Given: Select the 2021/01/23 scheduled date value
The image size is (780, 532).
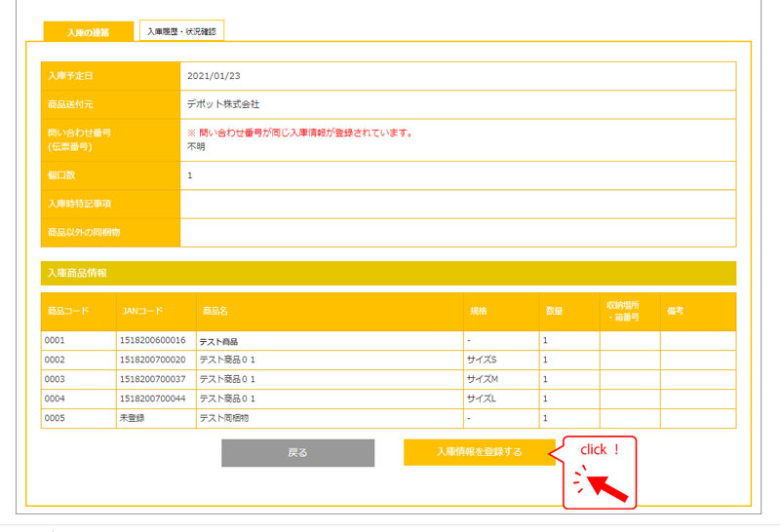Looking at the screenshot, I should (212, 75).
